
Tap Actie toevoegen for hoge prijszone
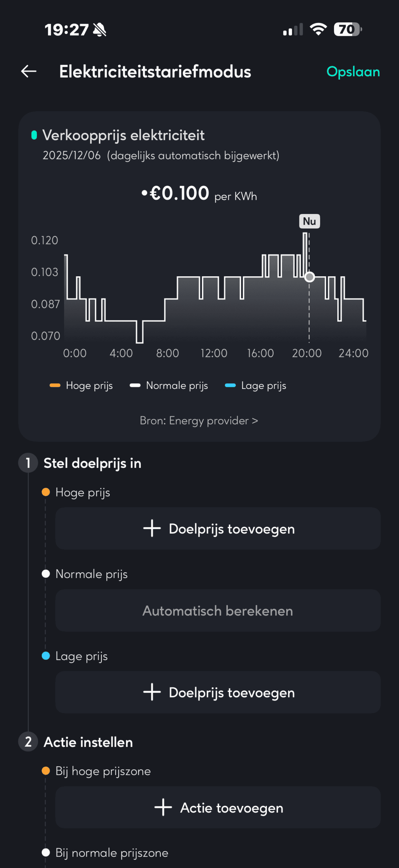218,808
